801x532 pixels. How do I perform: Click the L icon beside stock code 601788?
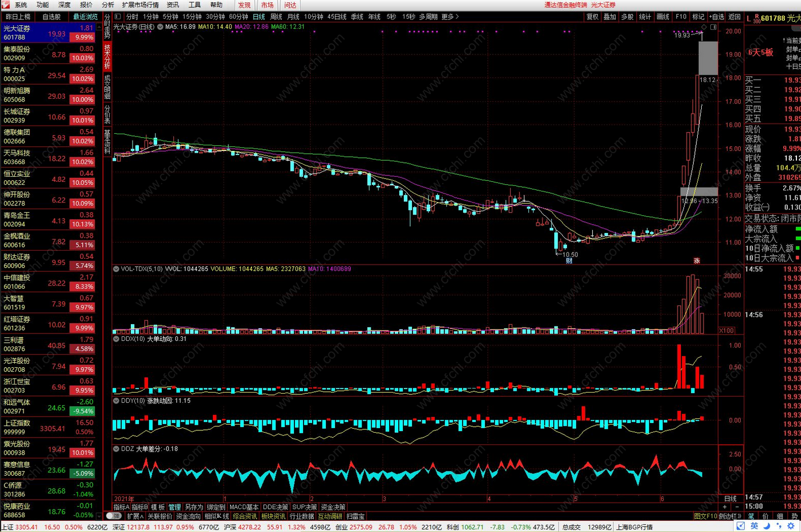click(748, 18)
